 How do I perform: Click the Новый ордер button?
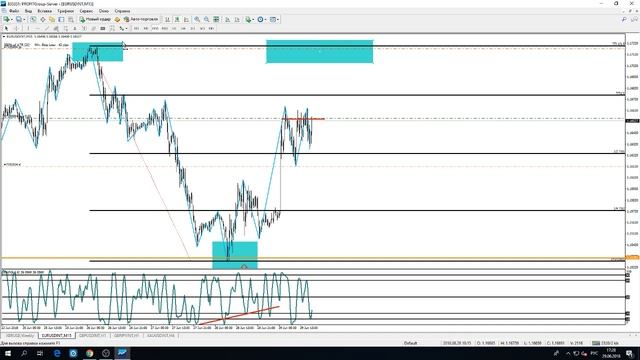click(x=95, y=19)
